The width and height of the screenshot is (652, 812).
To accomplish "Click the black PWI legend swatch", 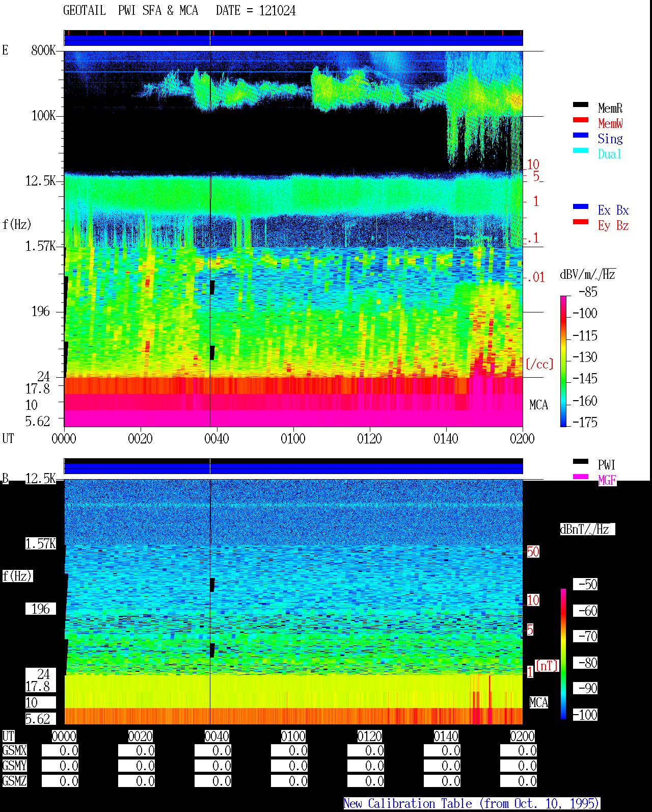I will [x=581, y=461].
